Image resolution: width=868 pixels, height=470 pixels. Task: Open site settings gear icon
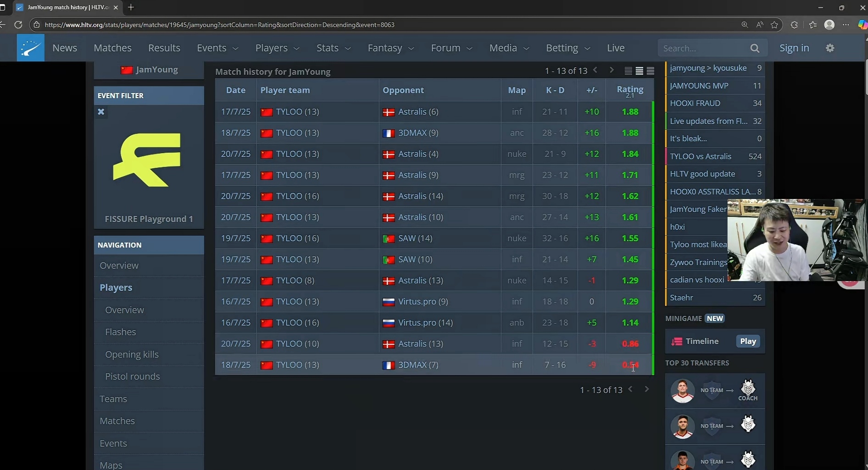pyautogui.click(x=830, y=48)
